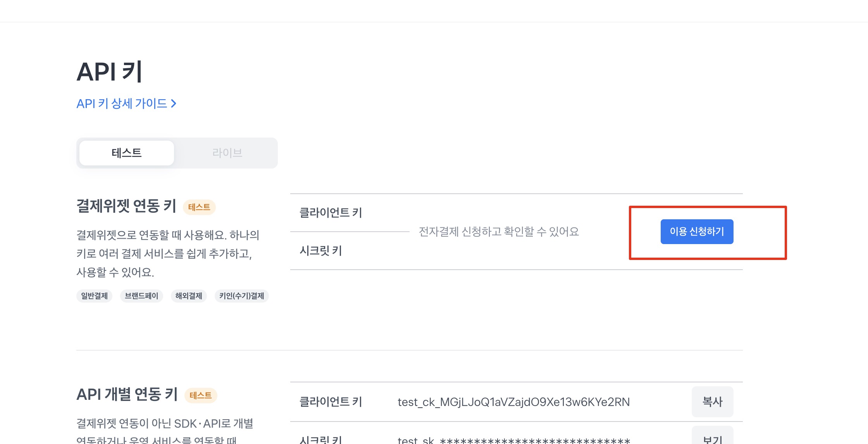The height and width of the screenshot is (444, 868).
Task: Select the 테스트 tab
Action: 127,153
